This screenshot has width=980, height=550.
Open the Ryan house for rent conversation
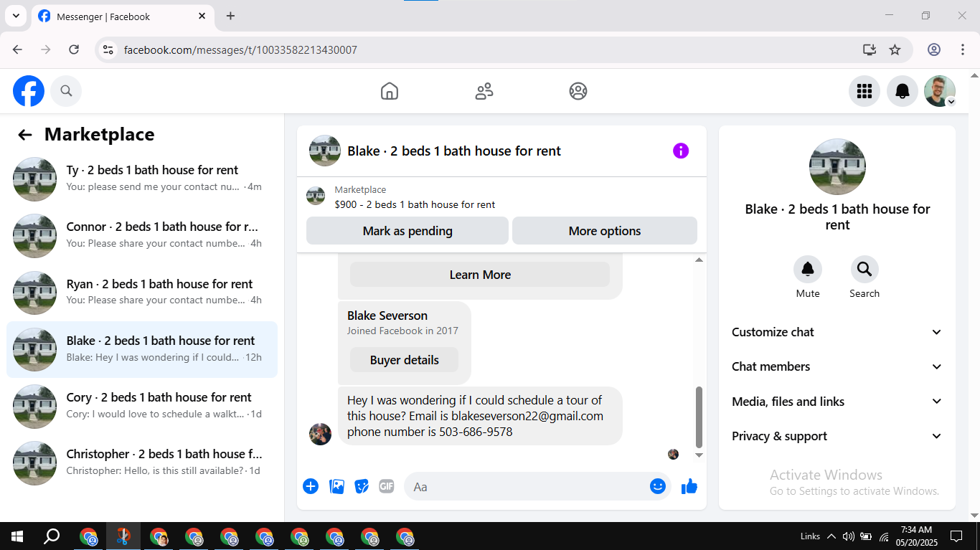142,293
